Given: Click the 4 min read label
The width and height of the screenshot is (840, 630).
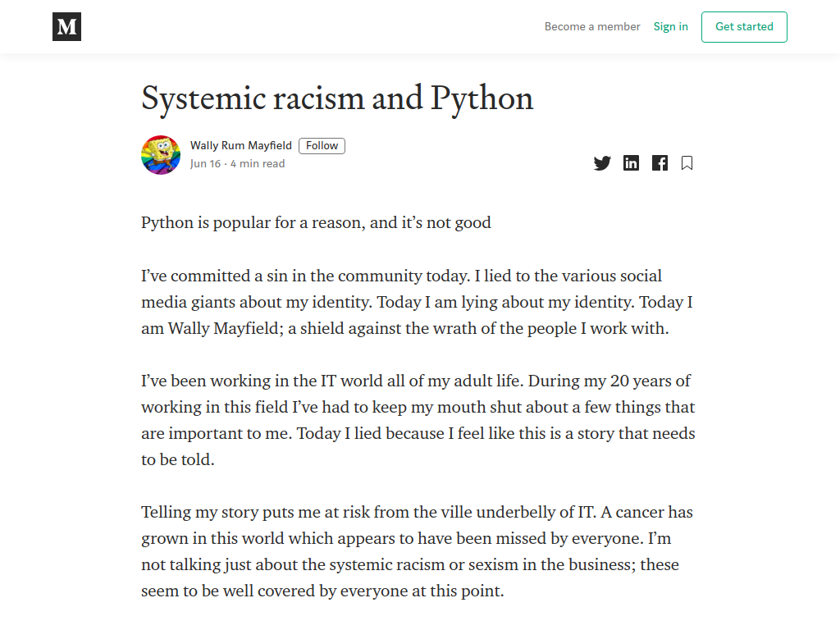Looking at the screenshot, I should coord(258,164).
